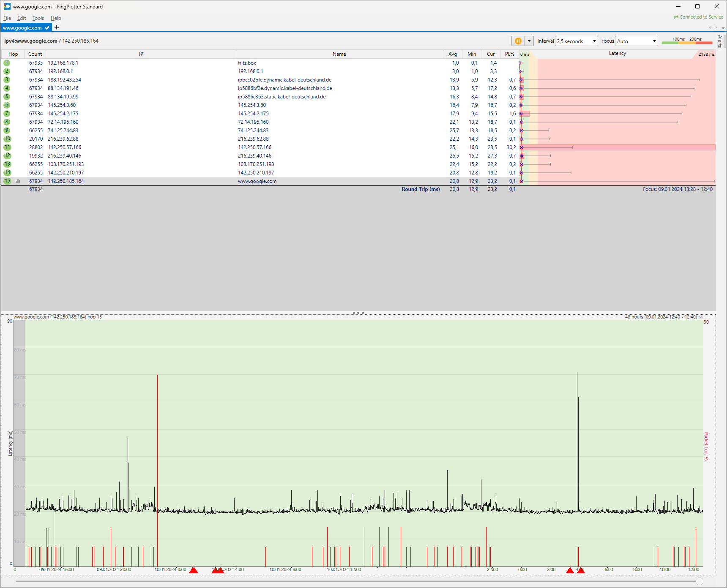Click the Round Trip (ms) summary label
727x588 pixels.
coord(421,189)
